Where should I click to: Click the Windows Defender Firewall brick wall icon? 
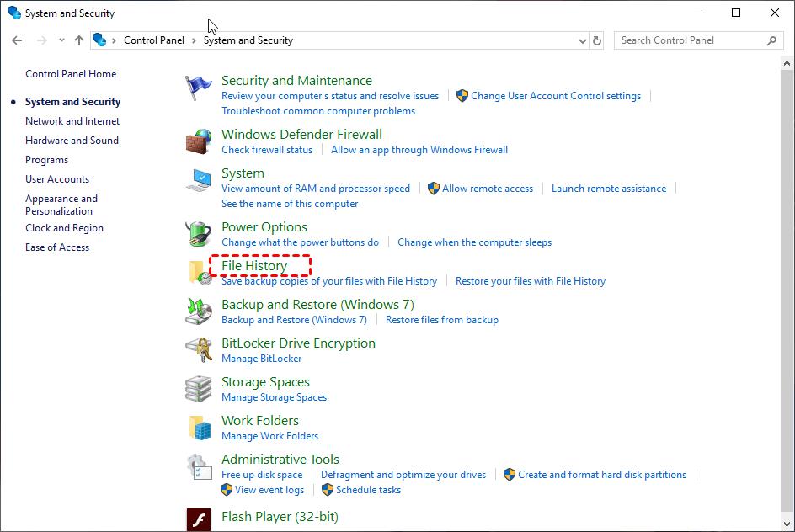(199, 141)
